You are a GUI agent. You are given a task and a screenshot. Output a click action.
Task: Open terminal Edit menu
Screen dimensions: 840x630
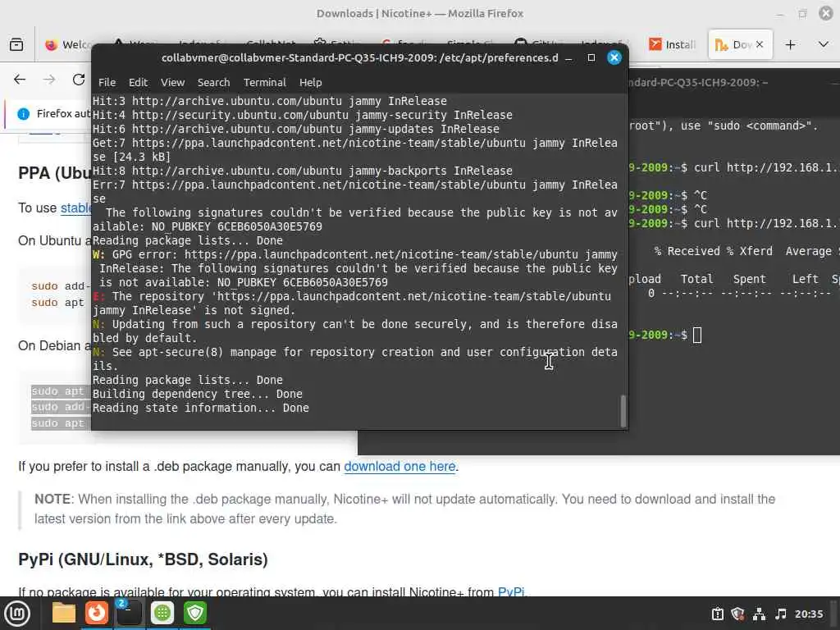click(138, 83)
